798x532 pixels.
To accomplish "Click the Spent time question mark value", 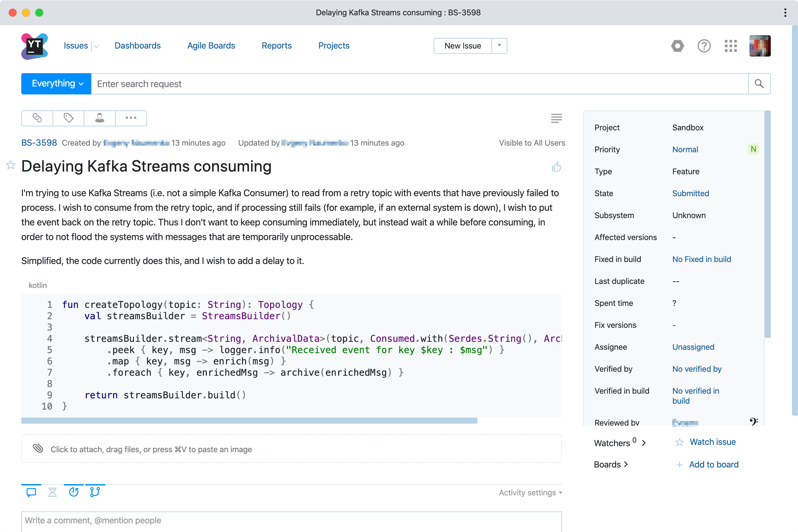I will click(x=674, y=303).
